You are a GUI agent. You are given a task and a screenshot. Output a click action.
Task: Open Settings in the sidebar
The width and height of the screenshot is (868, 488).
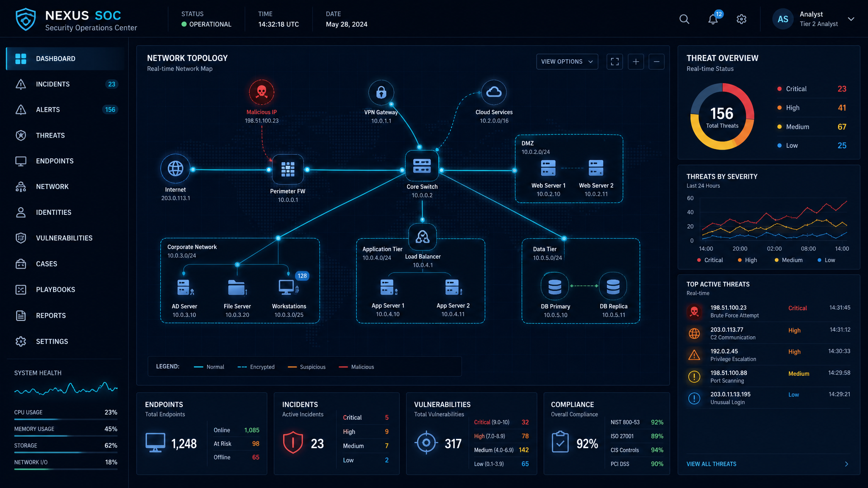65,341
